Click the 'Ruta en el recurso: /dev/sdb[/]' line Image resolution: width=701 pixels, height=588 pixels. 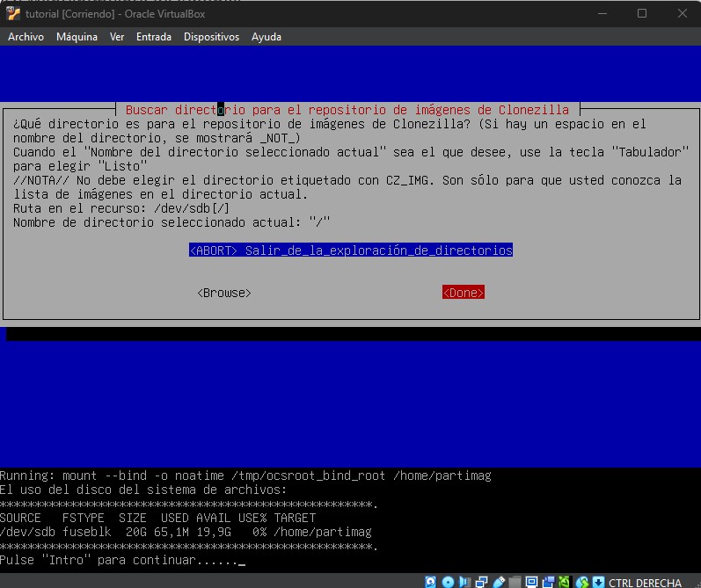pos(121,208)
